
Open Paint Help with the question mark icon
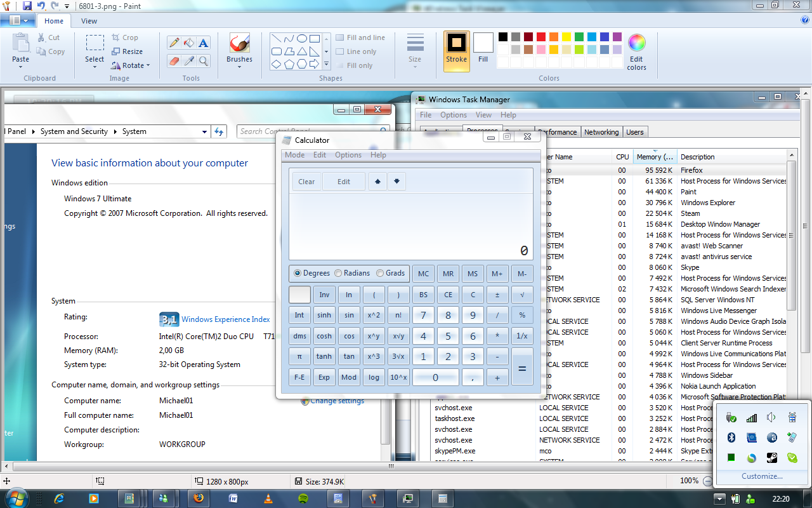click(805, 20)
